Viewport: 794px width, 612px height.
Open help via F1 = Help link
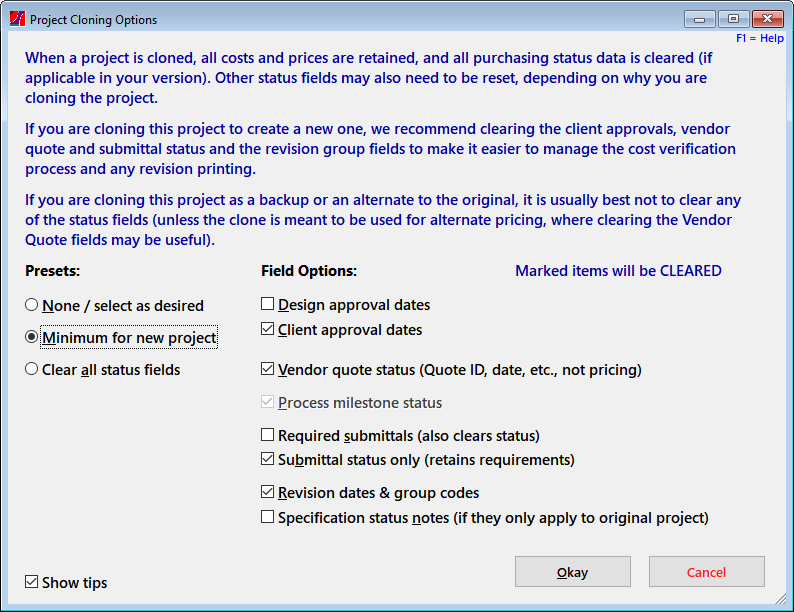[x=760, y=38]
